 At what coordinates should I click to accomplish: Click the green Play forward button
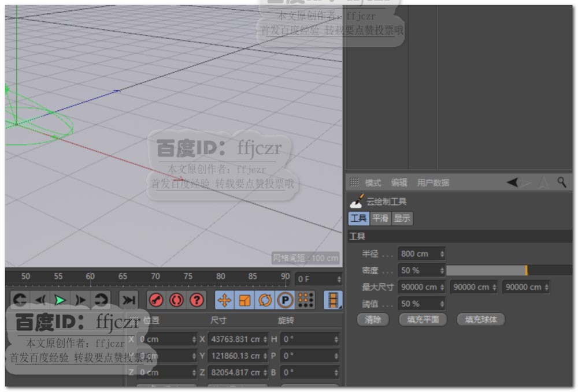[60, 300]
